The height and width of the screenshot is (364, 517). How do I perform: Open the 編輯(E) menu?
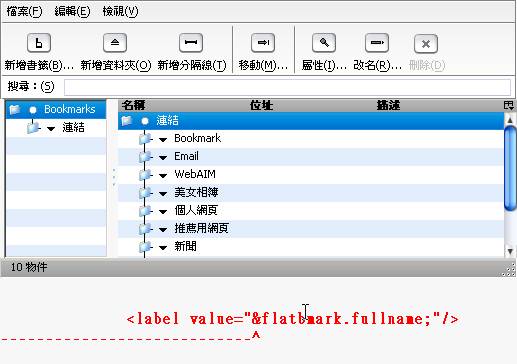click(72, 11)
